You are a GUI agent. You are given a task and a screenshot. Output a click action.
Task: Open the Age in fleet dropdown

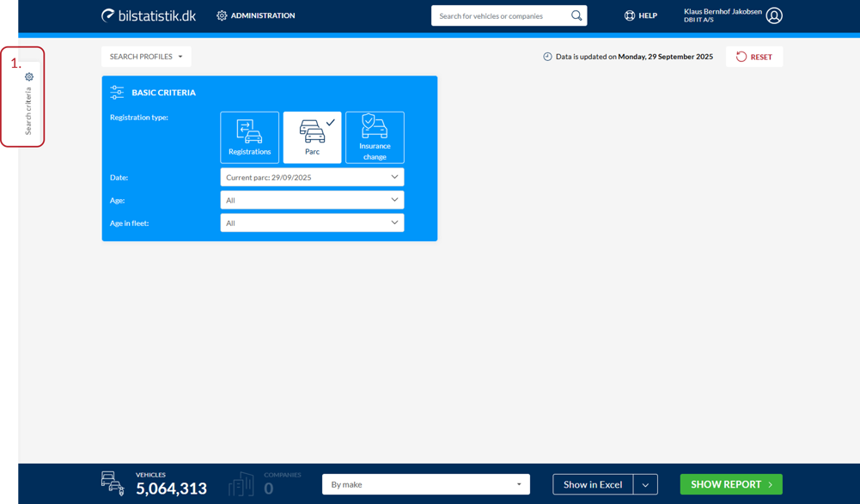pyautogui.click(x=312, y=223)
